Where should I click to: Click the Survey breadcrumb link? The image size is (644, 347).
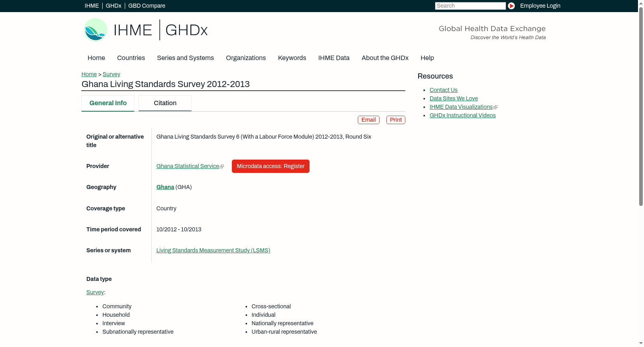point(111,74)
